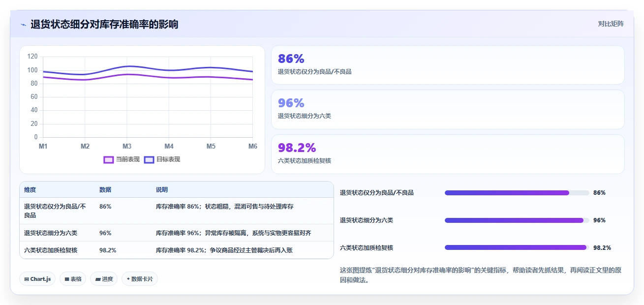Viewport: 644px width, 305px height.
Task: Toggle the 当前表现 legend swatch
Action: [109, 159]
